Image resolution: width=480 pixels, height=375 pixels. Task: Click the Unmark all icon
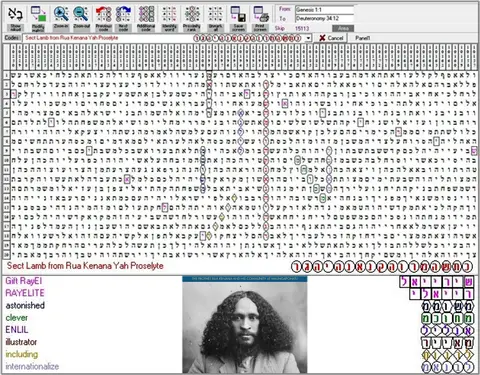point(215,19)
